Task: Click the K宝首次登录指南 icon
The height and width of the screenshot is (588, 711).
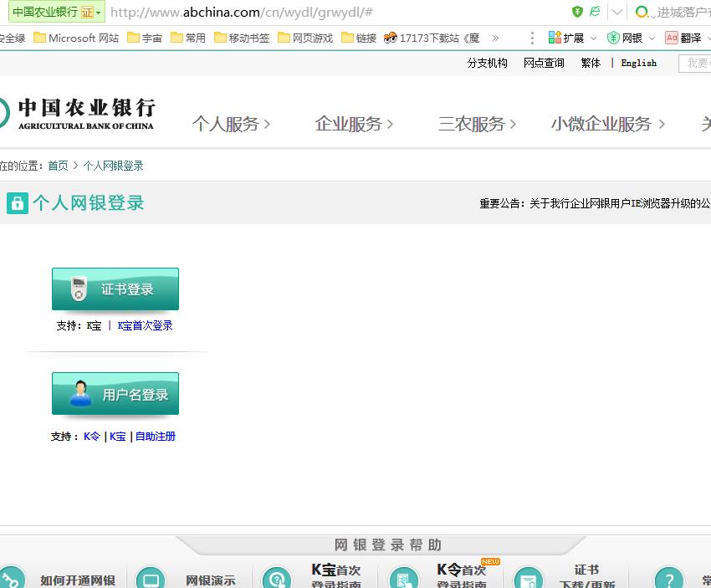Action: coord(277,578)
